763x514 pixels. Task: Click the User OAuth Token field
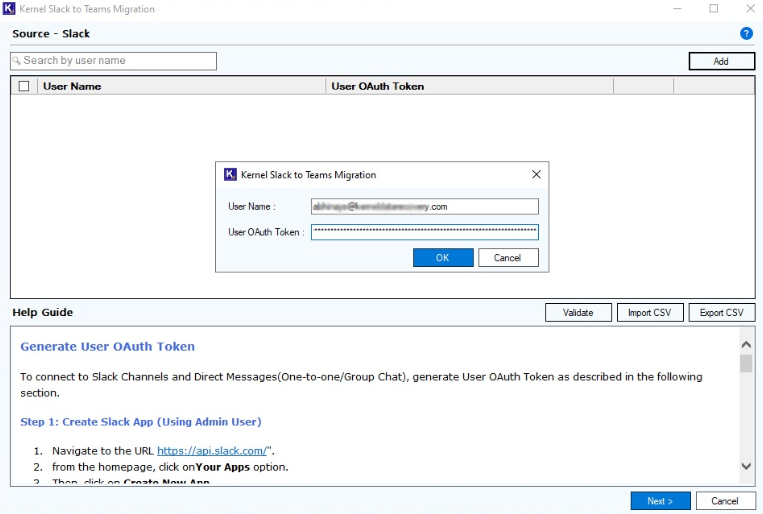tap(425, 232)
